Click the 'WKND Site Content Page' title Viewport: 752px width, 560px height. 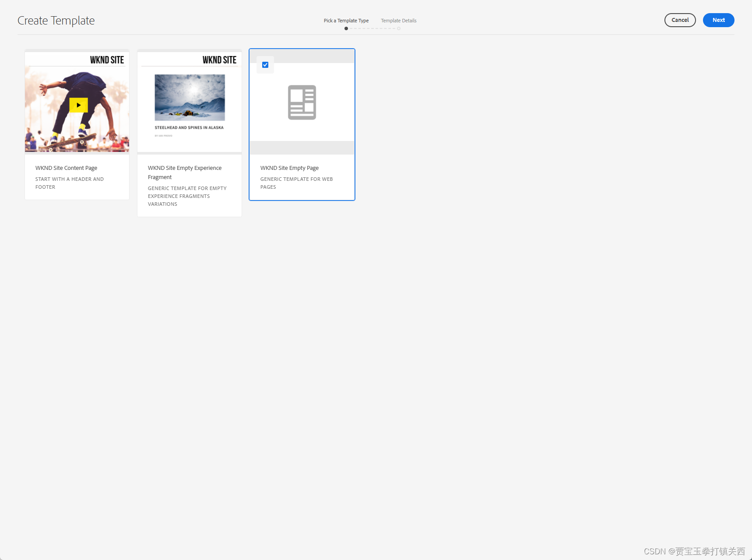coord(67,168)
